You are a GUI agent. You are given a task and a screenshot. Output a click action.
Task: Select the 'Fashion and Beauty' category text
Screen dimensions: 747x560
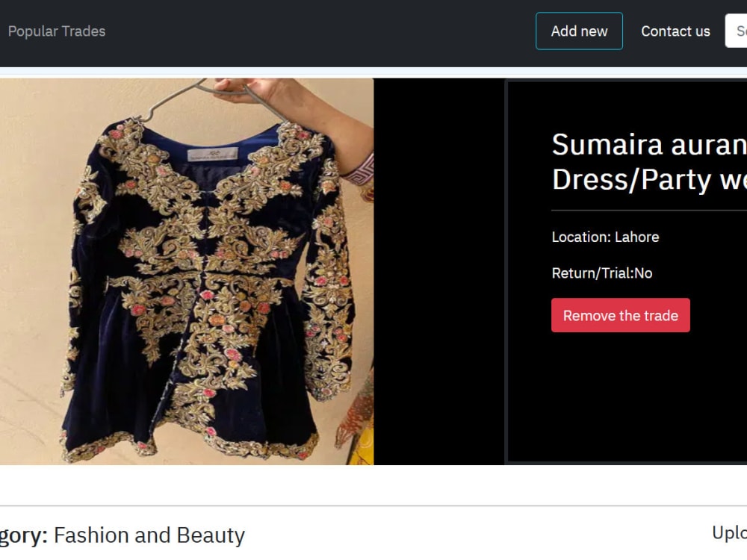pyautogui.click(x=149, y=535)
